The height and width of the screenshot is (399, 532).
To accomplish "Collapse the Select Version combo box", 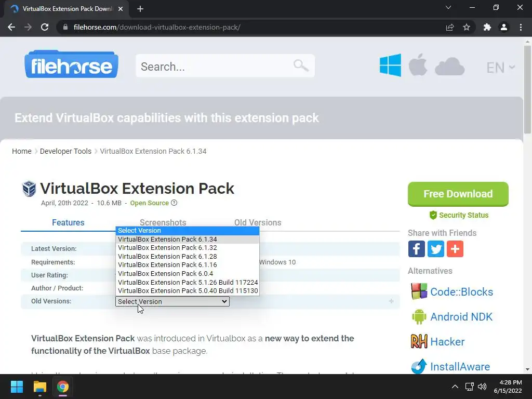I will pyautogui.click(x=172, y=301).
